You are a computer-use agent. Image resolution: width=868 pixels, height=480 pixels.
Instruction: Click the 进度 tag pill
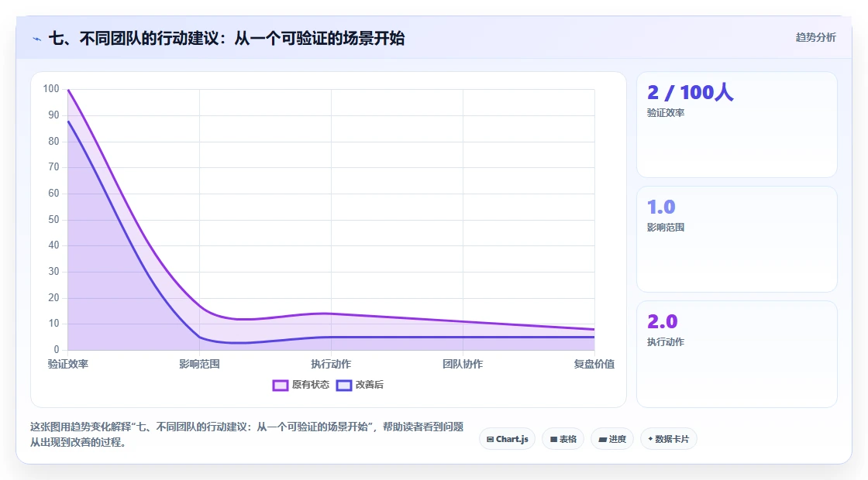(612, 439)
